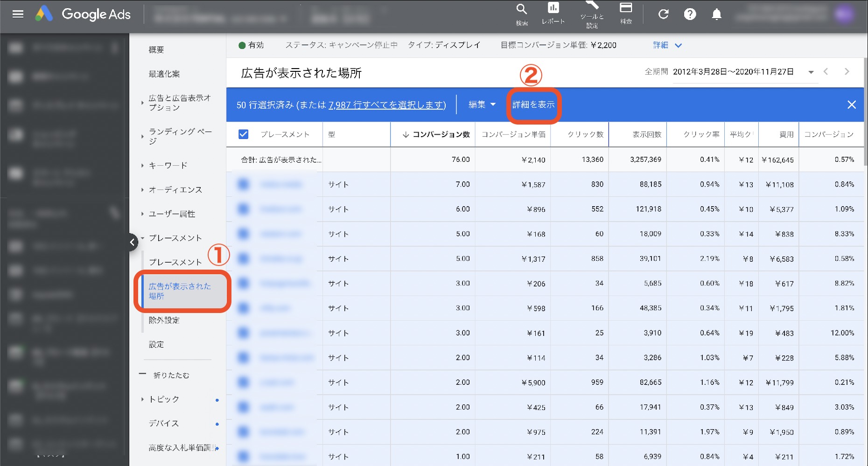The height and width of the screenshot is (466, 868).
Task: Collapse the left sidebar with the chevron toggle
Action: click(132, 242)
